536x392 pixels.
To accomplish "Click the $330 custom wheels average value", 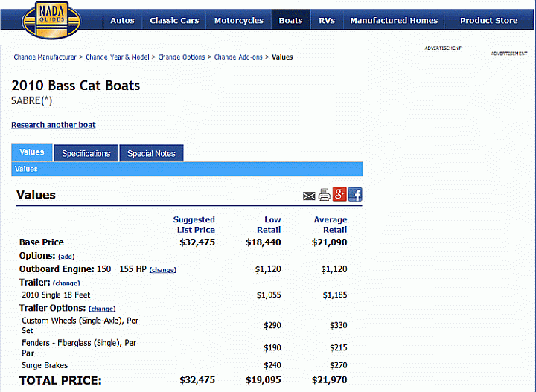I will [339, 325].
